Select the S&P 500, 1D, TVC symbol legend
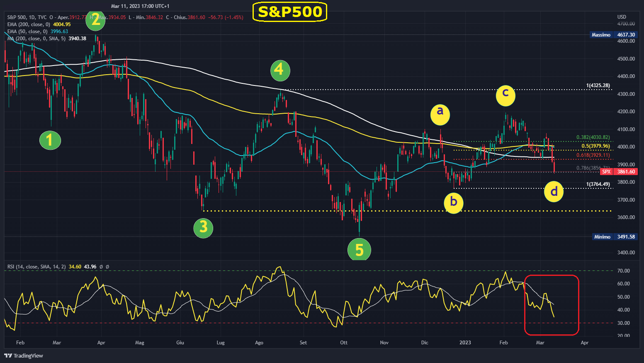 pos(27,17)
